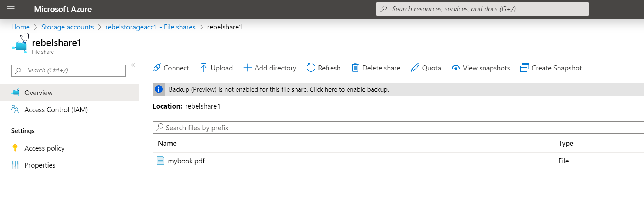Click the Name column header
The image size is (644, 210).
167,143
